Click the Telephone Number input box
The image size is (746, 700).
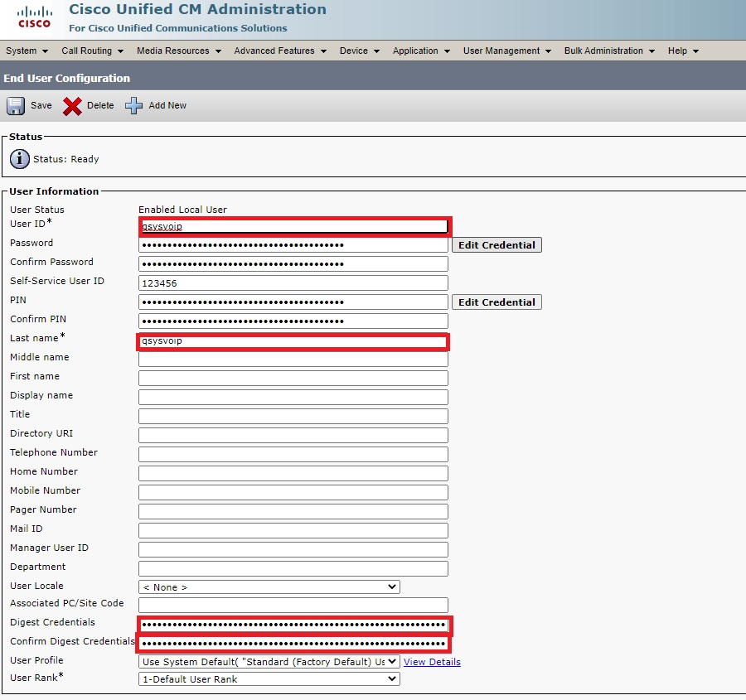click(x=293, y=454)
